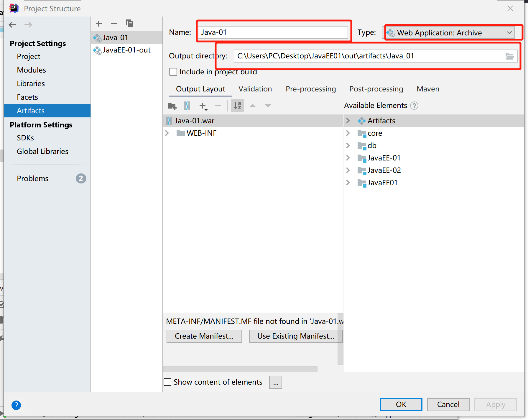The width and height of the screenshot is (528, 420).
Task: Click the forward navigation arrow
Action: [x=28, y=25]
